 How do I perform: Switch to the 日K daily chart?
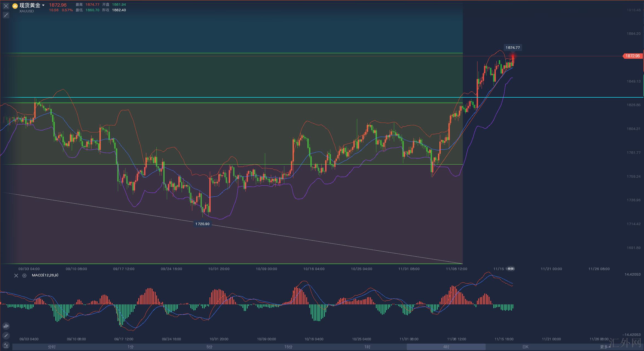pyautogui.click(x=525, y=347)
